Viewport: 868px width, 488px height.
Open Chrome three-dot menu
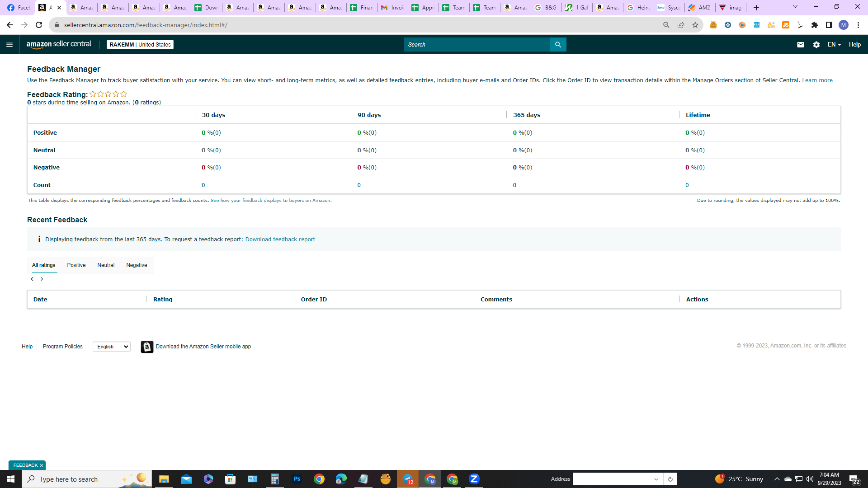858,25
